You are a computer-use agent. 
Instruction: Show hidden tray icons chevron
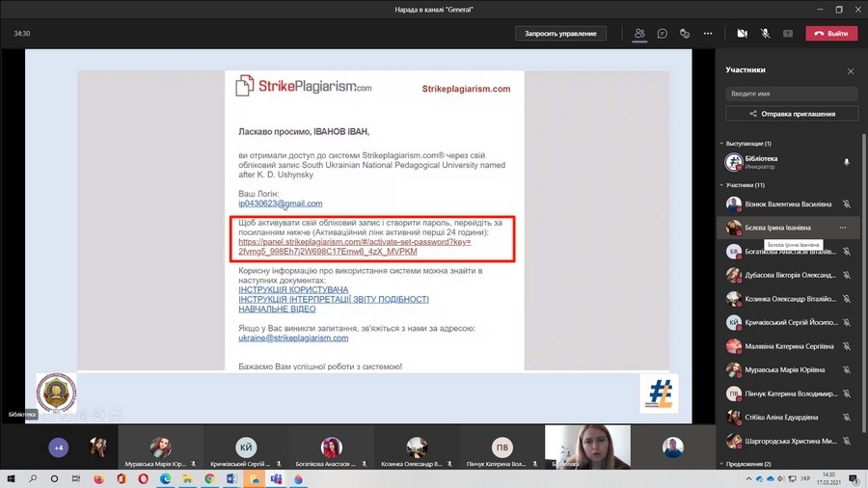[x=748, y=478]
